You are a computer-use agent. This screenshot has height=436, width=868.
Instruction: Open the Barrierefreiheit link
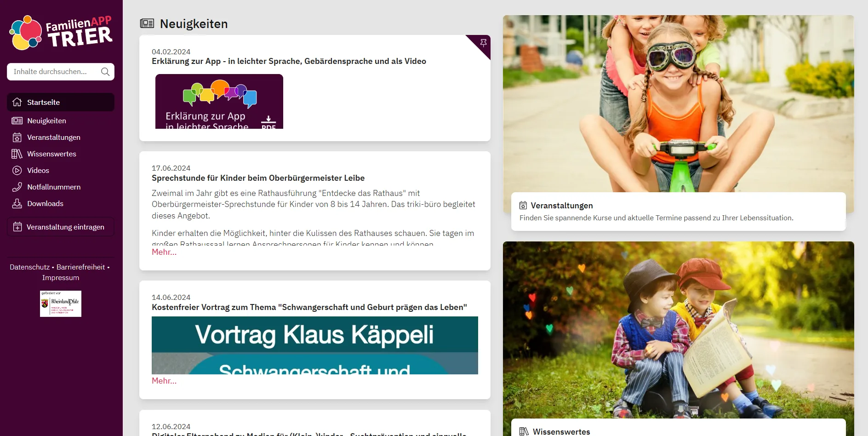coord(80,267)
